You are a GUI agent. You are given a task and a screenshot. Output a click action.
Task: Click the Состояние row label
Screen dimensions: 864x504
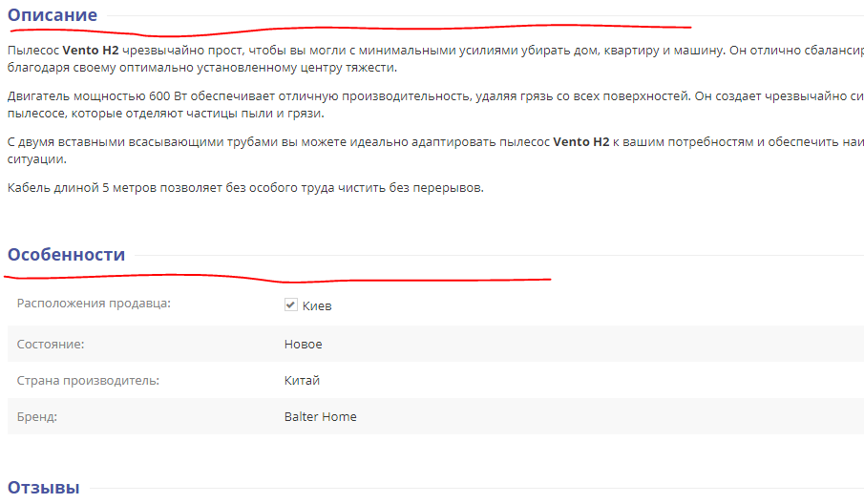pyautogui.click(x=51, y=345)
